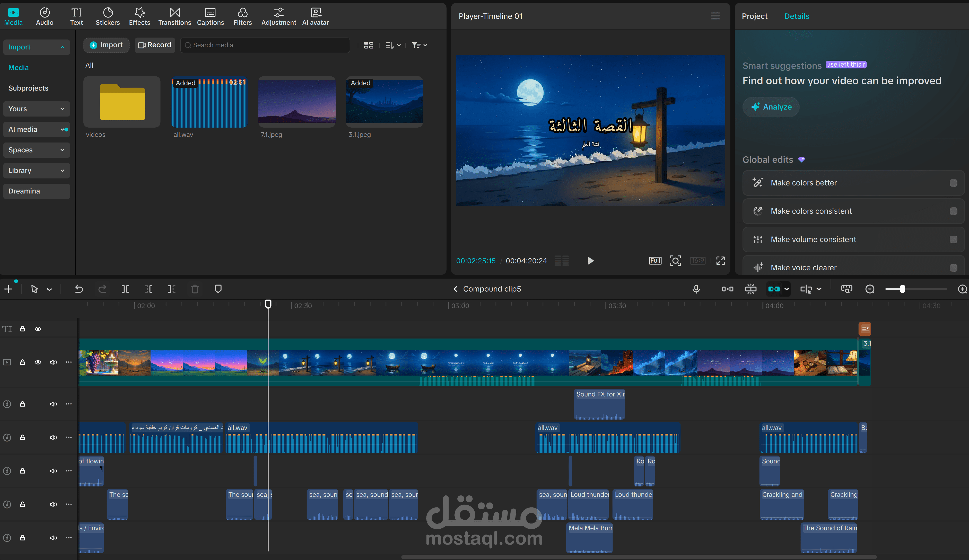This screenshot has height=560, width=969.
Task: Click the Analyze button
Action: pyautogui.click(x=771, y=107)
